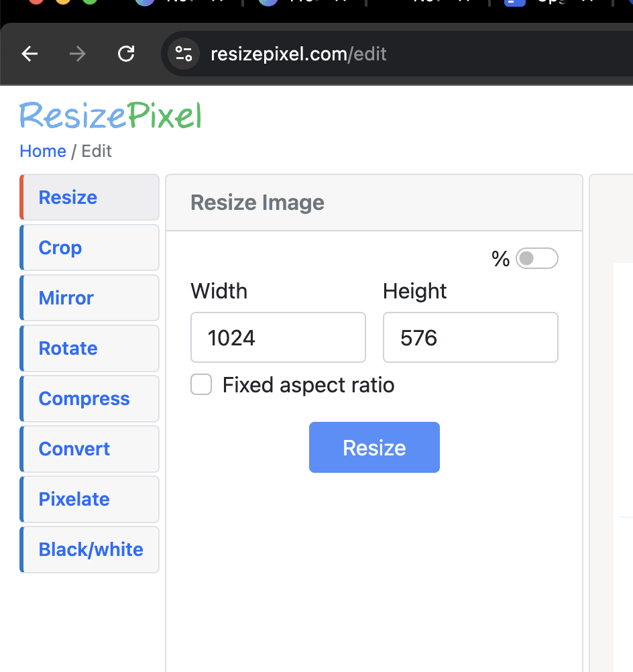Go to the Home breadcrumb link

43,152
